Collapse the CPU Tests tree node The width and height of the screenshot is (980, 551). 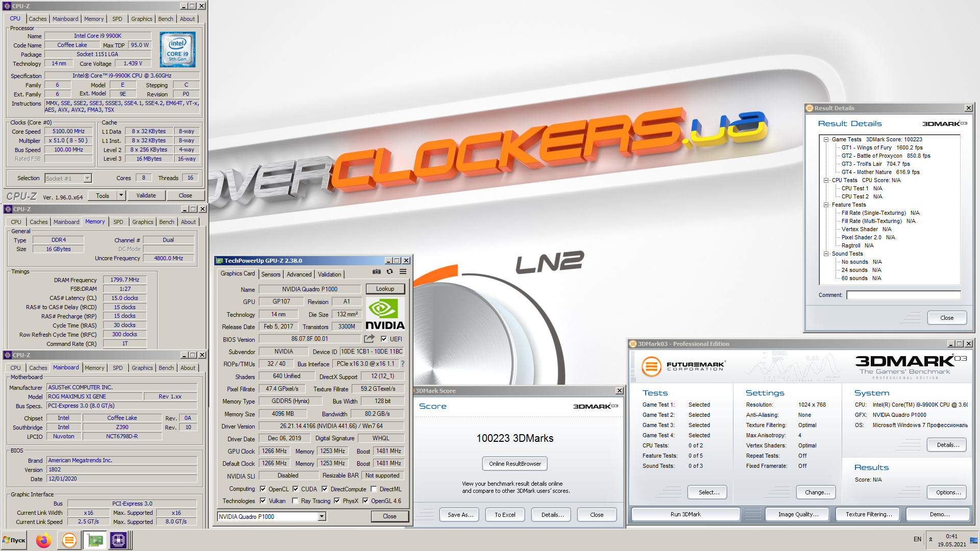pos(826,180)
